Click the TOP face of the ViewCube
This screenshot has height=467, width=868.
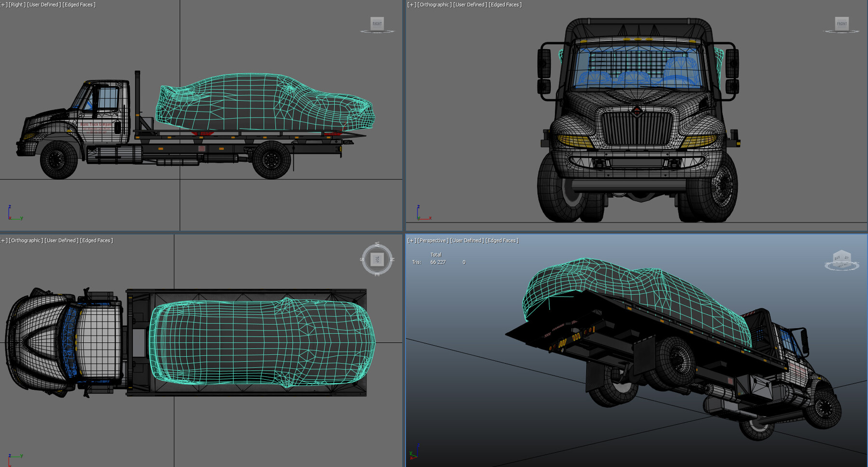(377, 259)
